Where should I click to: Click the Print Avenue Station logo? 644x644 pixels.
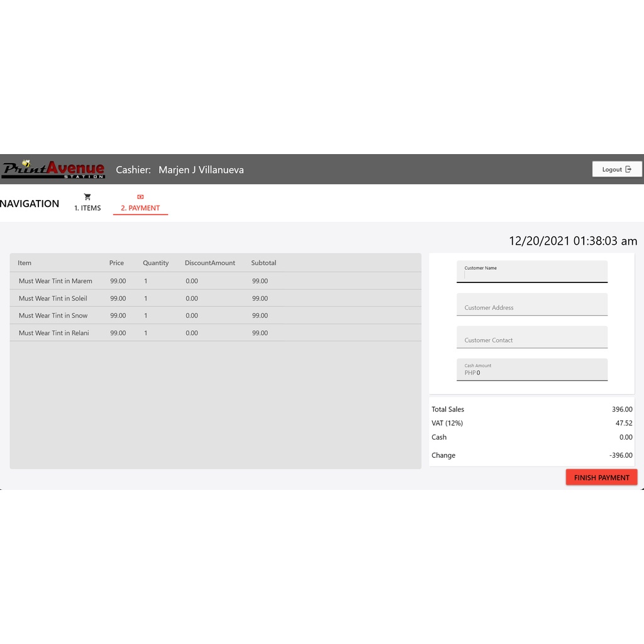point(53,169)
